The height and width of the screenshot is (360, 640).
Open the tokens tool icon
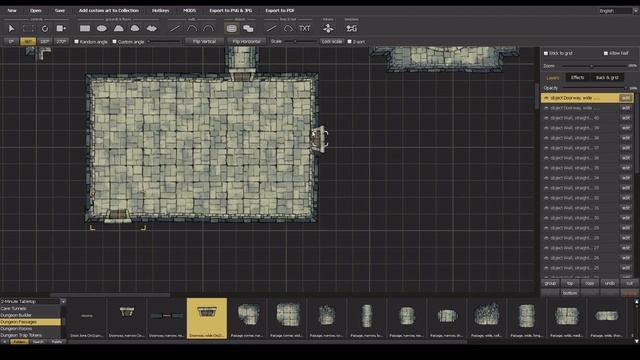click(328, 28)
